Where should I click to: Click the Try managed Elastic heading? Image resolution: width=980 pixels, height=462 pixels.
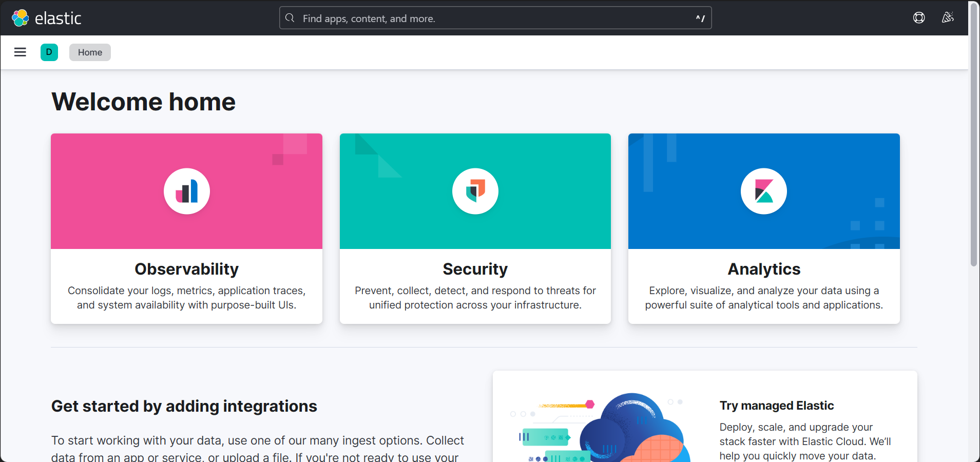(x=776, y=406)
